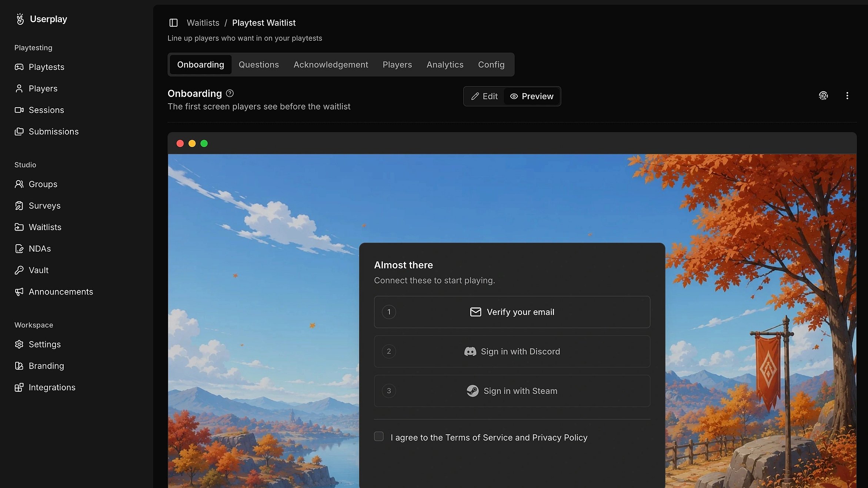Click the "Line up players" subtitle text
Image resolution: width=868 pixels, height=488 pixels.
(x=245, y=38)
